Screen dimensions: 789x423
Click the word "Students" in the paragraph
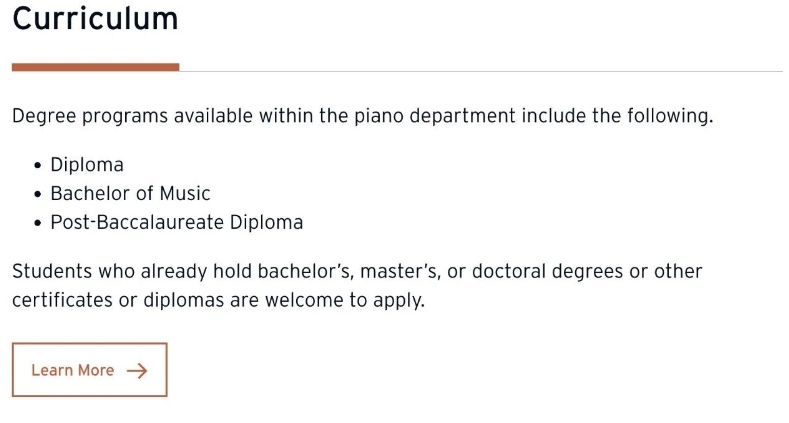click(x=52, y=272)
